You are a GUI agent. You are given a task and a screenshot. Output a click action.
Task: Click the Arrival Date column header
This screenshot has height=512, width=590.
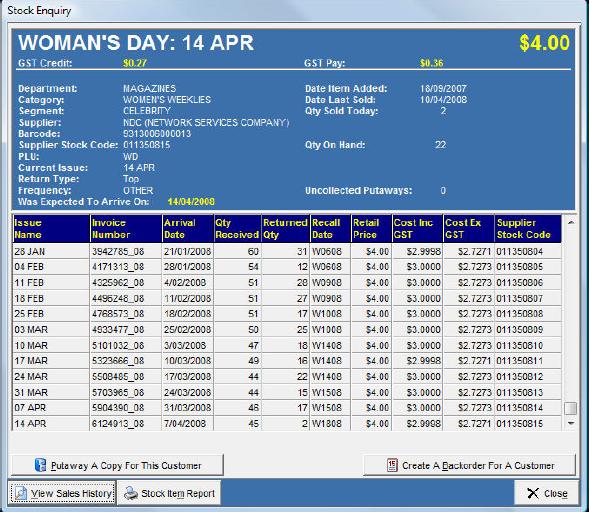(188, 229)
